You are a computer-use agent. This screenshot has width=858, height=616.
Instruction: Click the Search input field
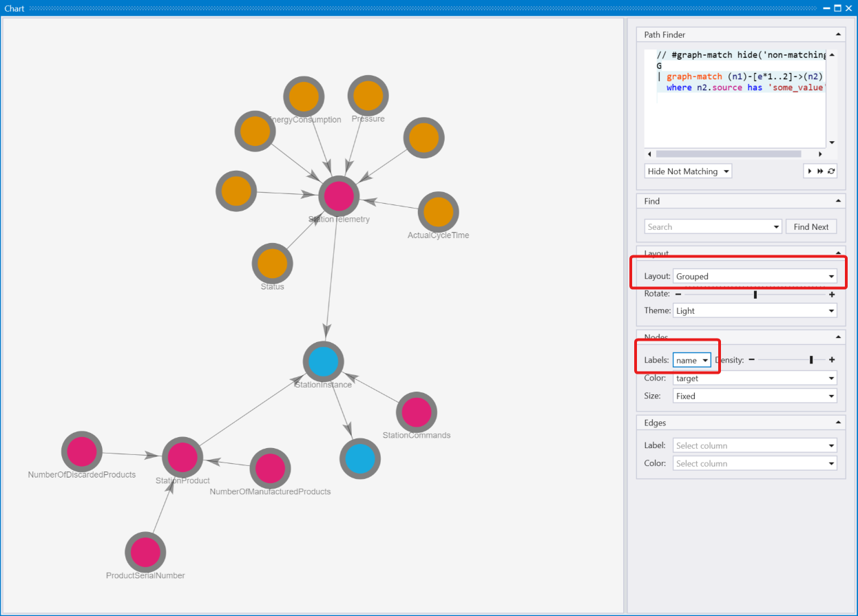[x=713, y=226]
